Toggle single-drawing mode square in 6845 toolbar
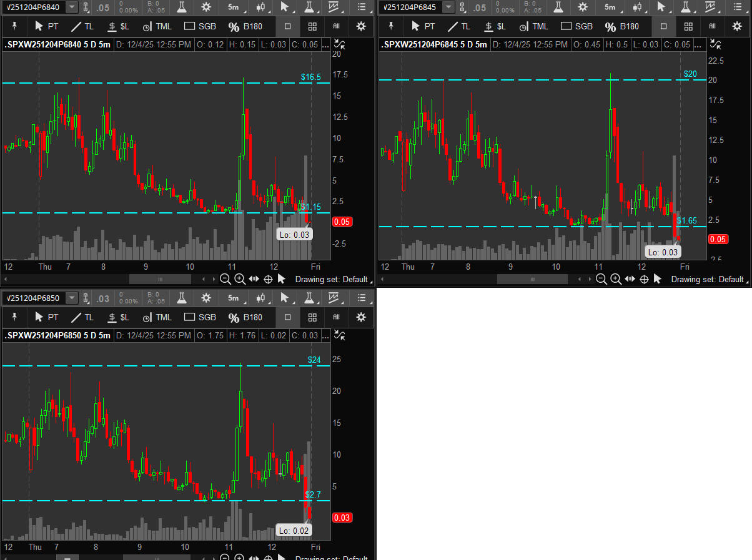Image resolution: width=752 pixels, height=560 pixels. [x=663, y=26]
